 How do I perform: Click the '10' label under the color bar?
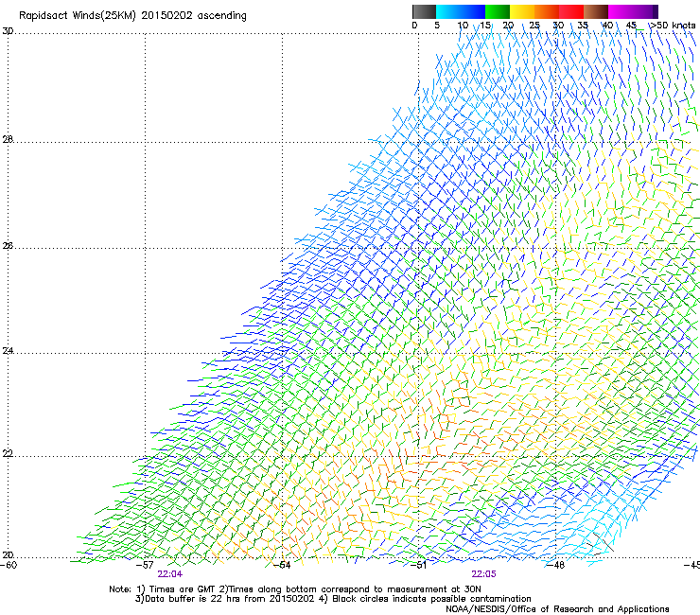pyautogui.click(x=463, y=26)
